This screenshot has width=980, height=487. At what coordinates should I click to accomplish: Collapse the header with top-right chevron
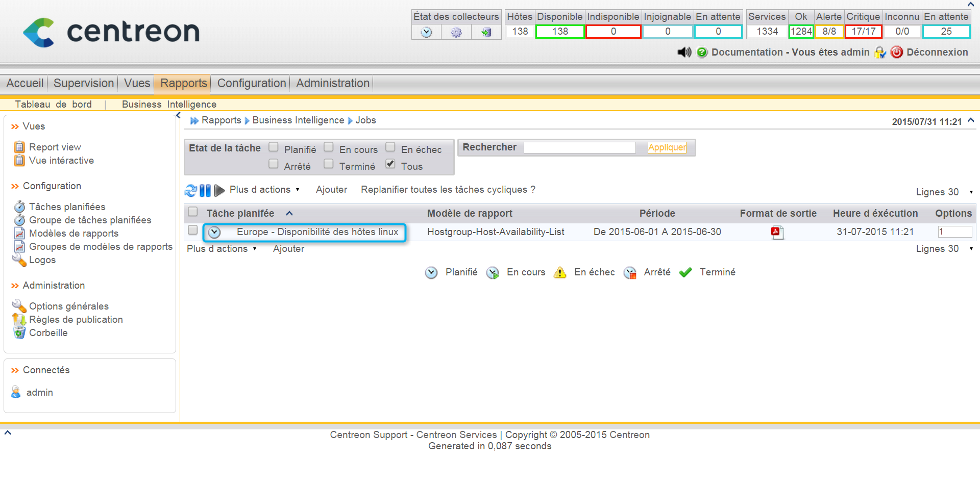tap(971, 4)
